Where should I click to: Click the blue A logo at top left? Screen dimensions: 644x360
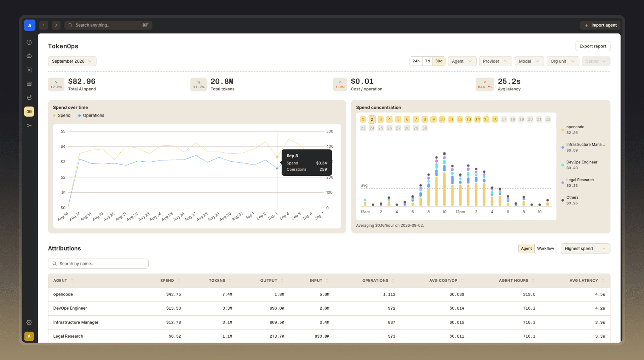[30, 25]
